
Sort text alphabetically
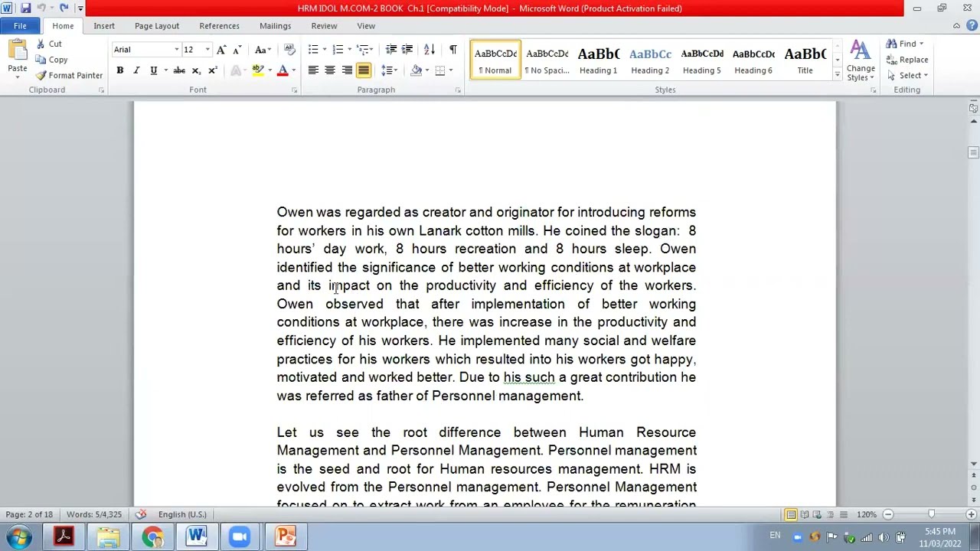tap(430, 50)
